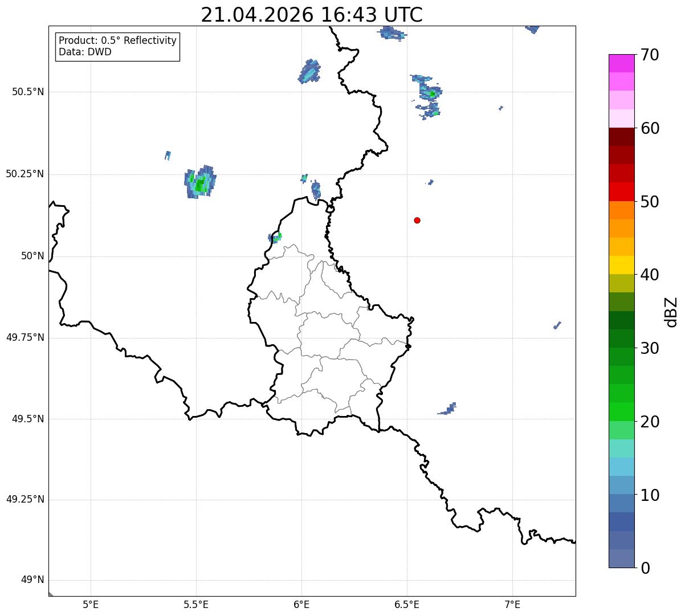The height and width of the screenshot is (616, 685).
Task: Click the small echo near 5.35°E 50.3°N
Action: point(168,155)
